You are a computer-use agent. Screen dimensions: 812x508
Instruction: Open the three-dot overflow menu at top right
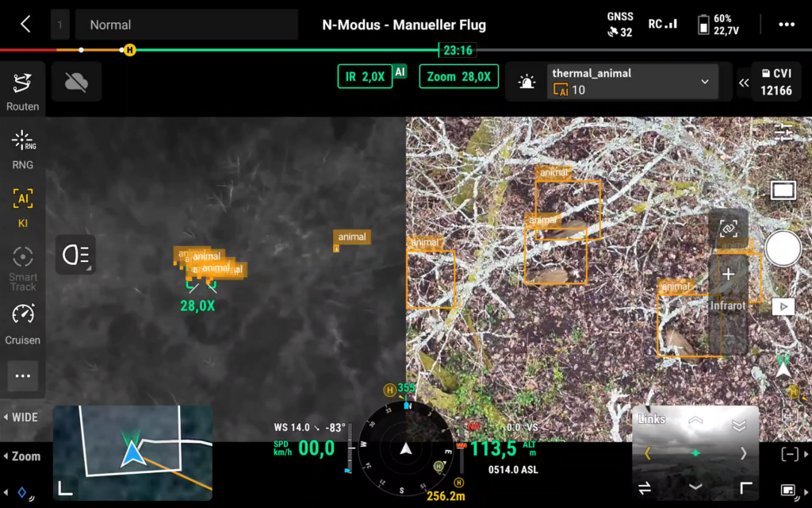tap(786, 25)
